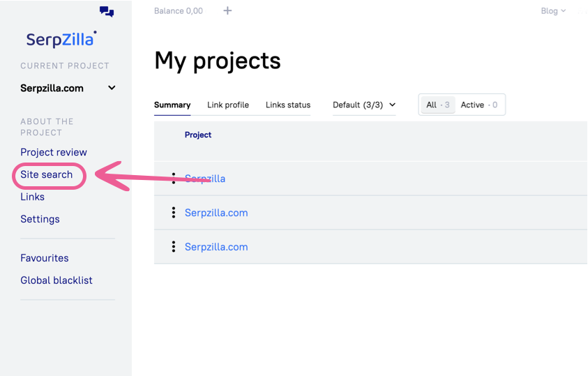Viewport: 588px width, 376px height.
Task: Filter projects by All
Action: (x=438, y=105)
